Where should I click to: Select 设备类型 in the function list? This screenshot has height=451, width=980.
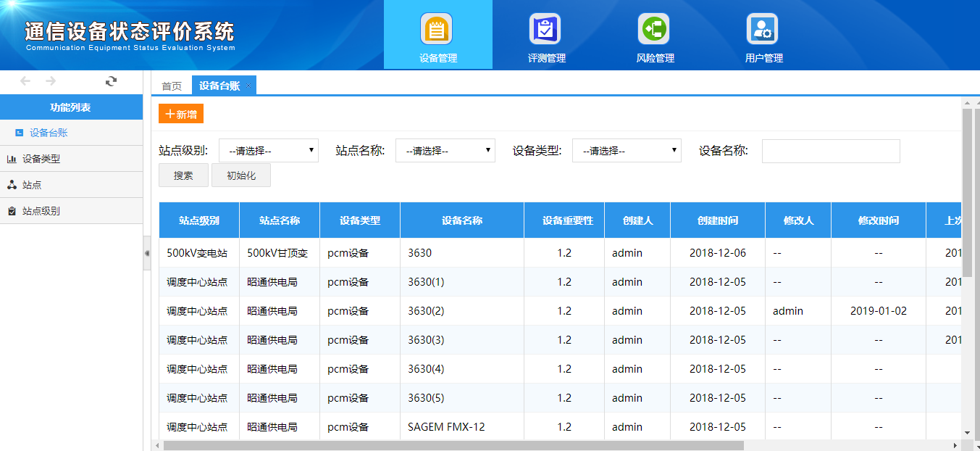[41, 159]
